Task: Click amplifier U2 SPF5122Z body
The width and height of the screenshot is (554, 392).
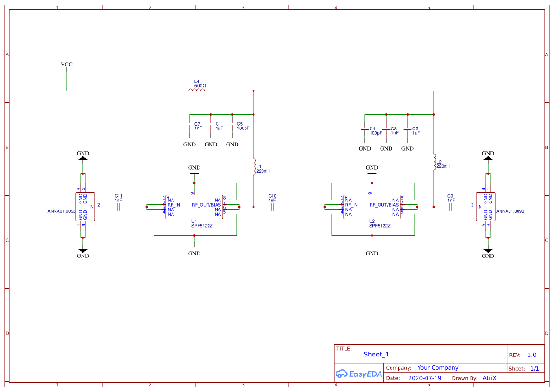Action: click(372, 207)
